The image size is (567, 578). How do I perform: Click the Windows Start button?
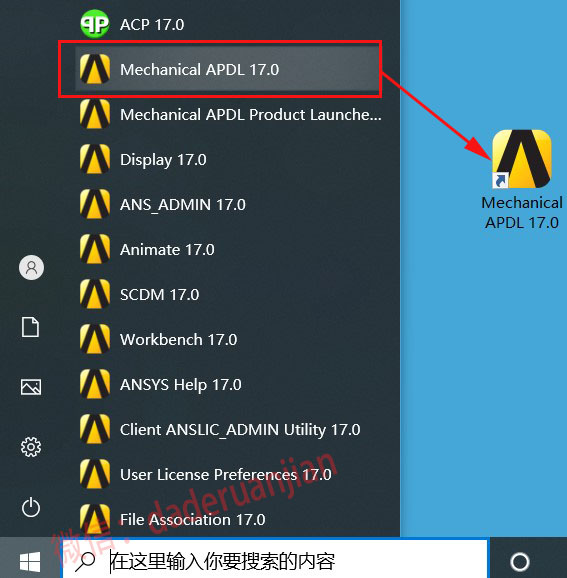click(30, 562)
